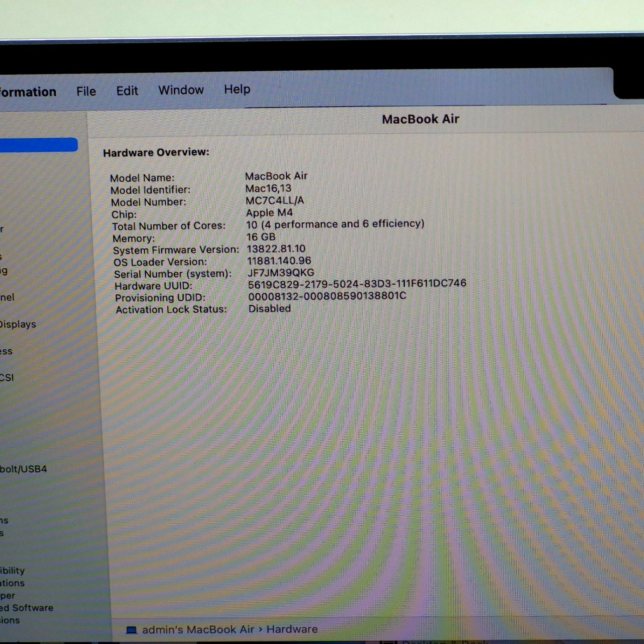Click the "Hardware Overview:" heading
Screen dimensions: 644x644
pyautogui.click(x=156, y=152)
